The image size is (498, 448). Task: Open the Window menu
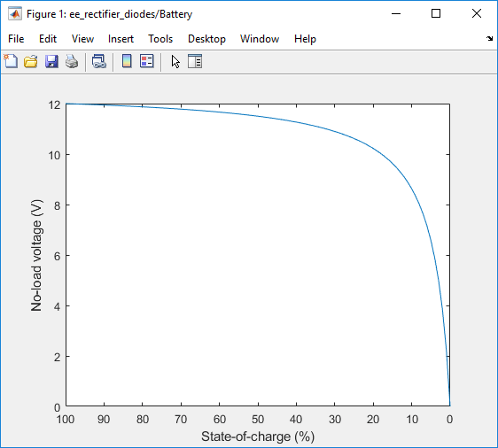(x=260, y=39)
